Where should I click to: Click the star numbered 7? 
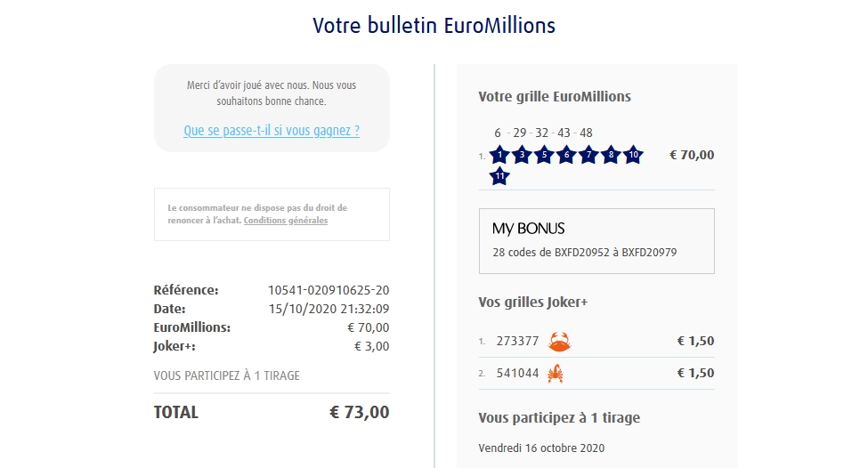(588, 155)
